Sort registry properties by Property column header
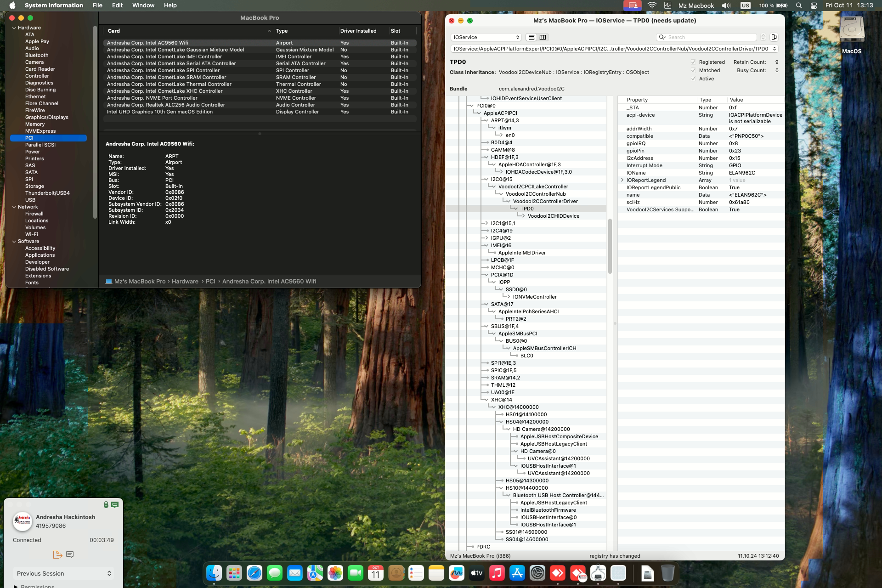 click(x=657, y=100)
